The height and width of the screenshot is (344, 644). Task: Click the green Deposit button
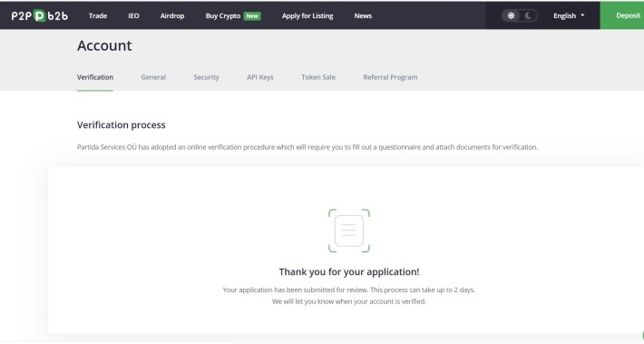(x=622, y=15)
